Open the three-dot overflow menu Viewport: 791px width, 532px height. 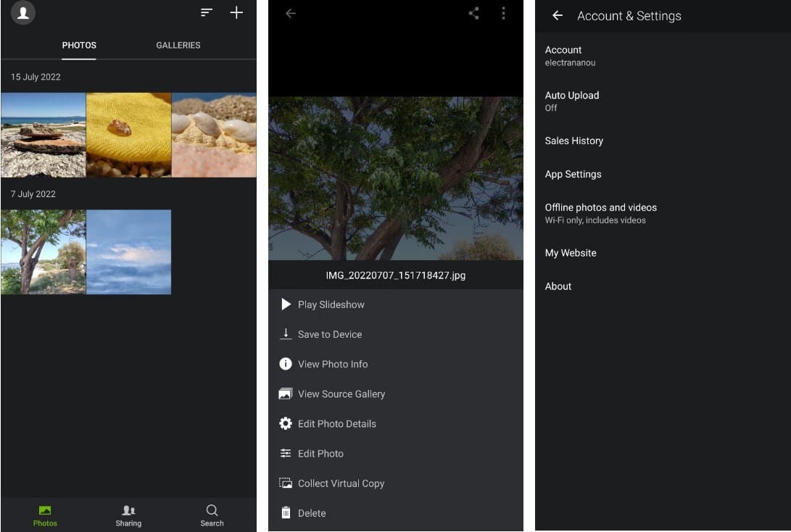[503, 13]
